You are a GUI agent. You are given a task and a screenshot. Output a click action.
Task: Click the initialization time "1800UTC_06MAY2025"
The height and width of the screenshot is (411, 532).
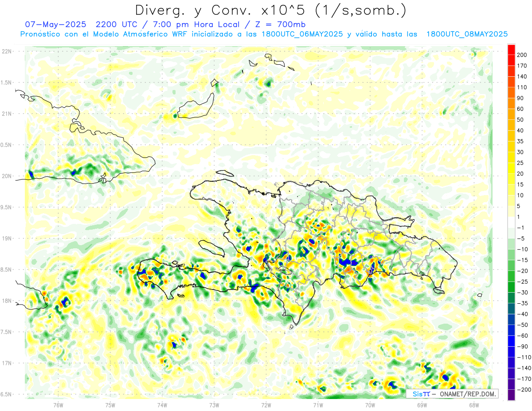pyautogui.click(x=302, y=34)
